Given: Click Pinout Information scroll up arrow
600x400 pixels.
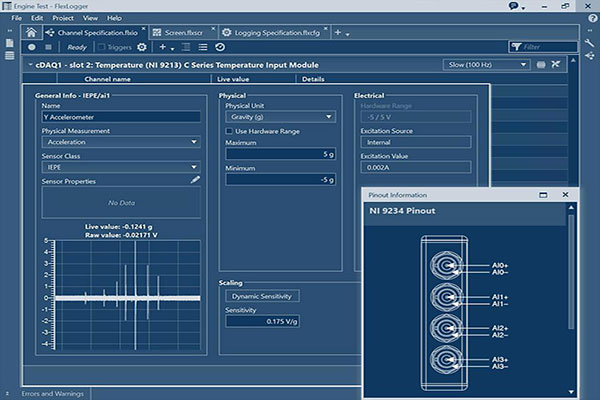Looking at the screenshot, I should (571, 207).
